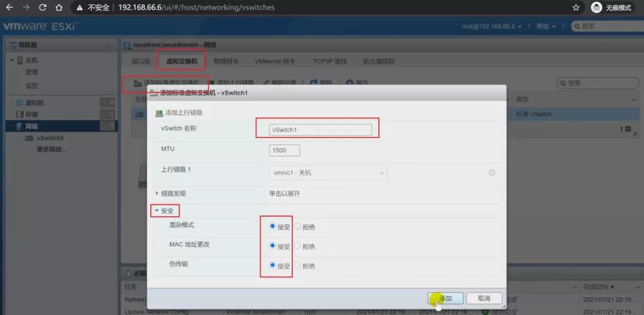Click the browser forward arrow
This screenshot has width=644, height=315.
tap(26, 7)
